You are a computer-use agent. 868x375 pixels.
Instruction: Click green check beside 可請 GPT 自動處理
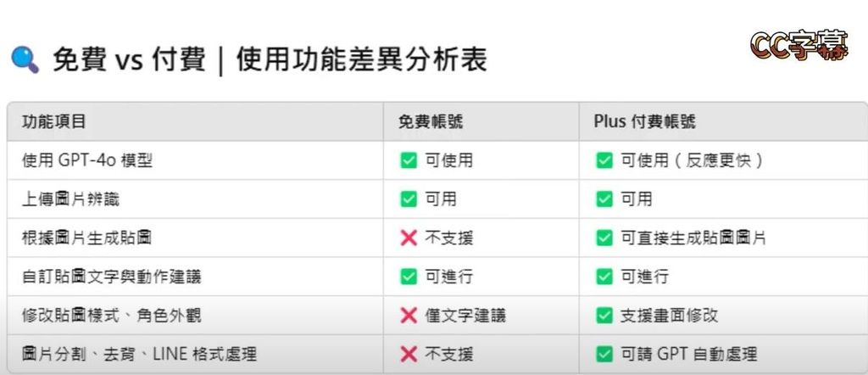coord(604,354)
